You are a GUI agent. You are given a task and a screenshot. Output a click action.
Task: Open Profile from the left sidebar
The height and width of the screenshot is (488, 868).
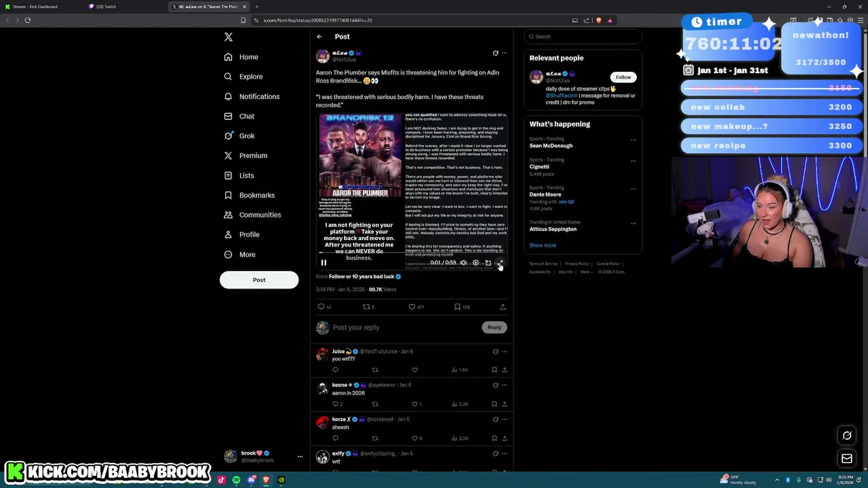pos(241,235)
